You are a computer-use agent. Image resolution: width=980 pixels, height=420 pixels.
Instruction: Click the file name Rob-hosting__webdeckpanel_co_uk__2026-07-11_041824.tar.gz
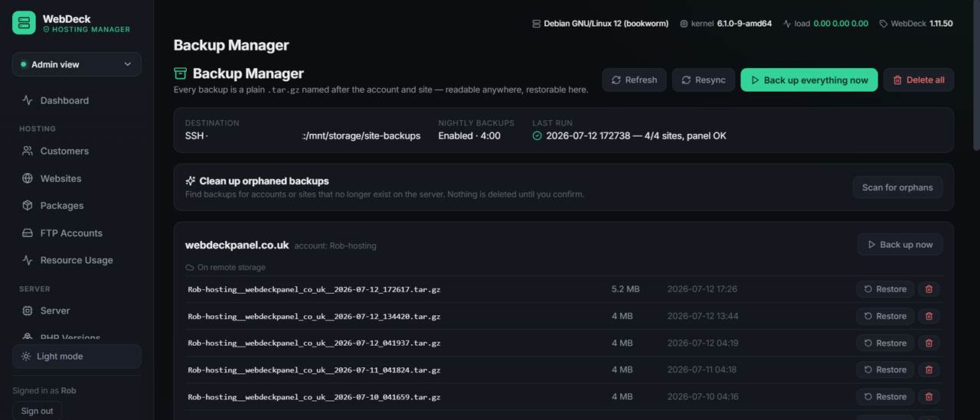(314, 370)
